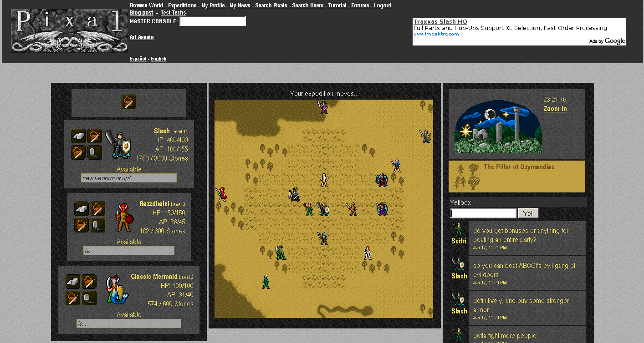
Task: Click the Pillar of Ozymandias night scene image
Action: [x=498, y=126]
